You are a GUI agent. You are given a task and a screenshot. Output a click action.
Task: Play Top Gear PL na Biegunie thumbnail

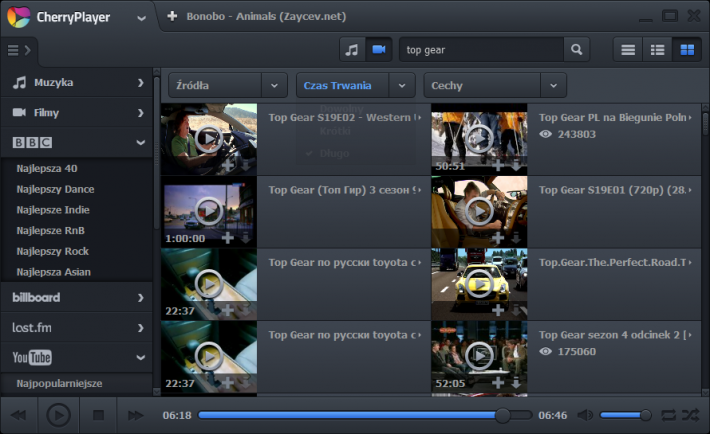coord(479,139)
